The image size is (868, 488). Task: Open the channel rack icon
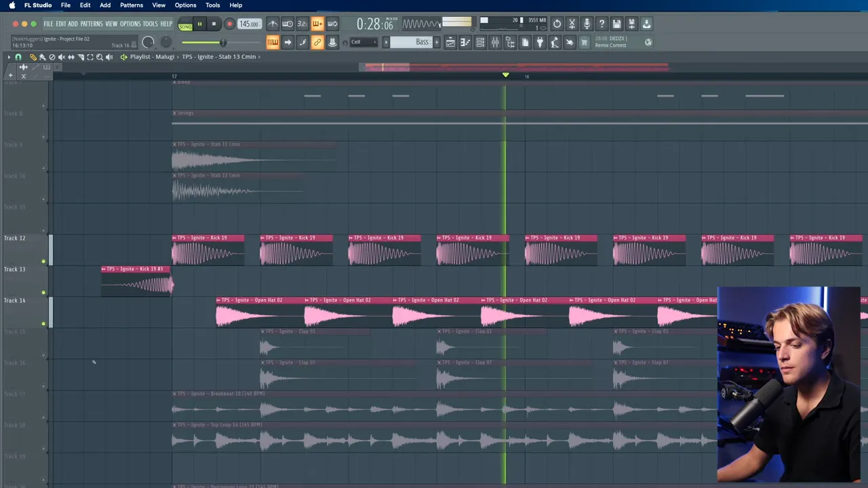480,43
